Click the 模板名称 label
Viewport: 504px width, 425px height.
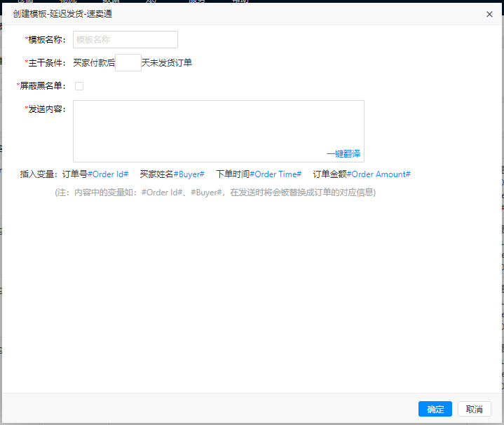[x=47, y=40]
